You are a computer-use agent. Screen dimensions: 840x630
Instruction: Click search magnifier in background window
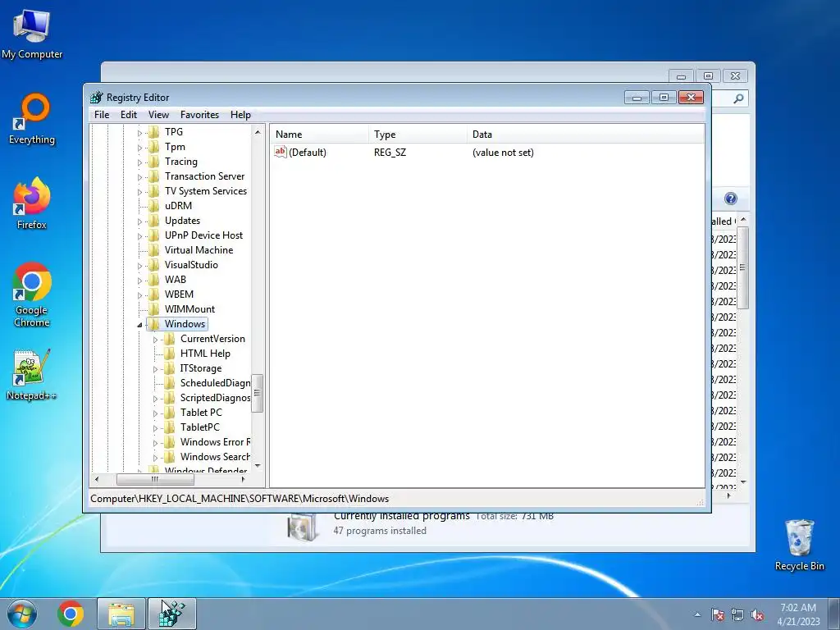coord(739,98)
